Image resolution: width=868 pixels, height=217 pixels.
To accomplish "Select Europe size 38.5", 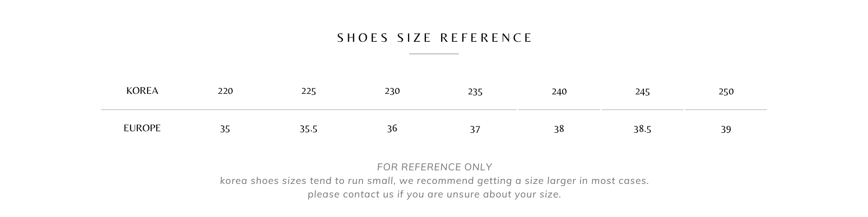I will (642, 130).
